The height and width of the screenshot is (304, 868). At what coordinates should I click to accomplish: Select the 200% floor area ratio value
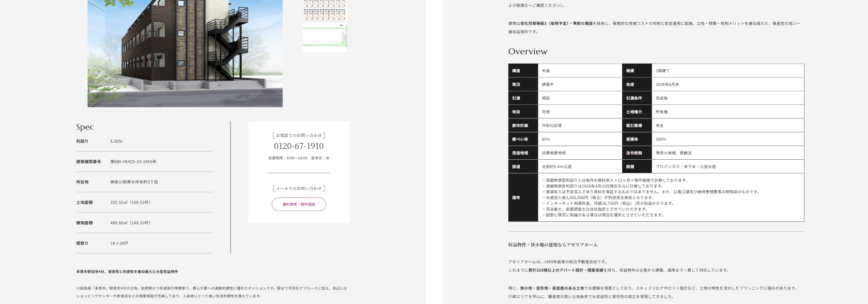click(x=661, y=139)
